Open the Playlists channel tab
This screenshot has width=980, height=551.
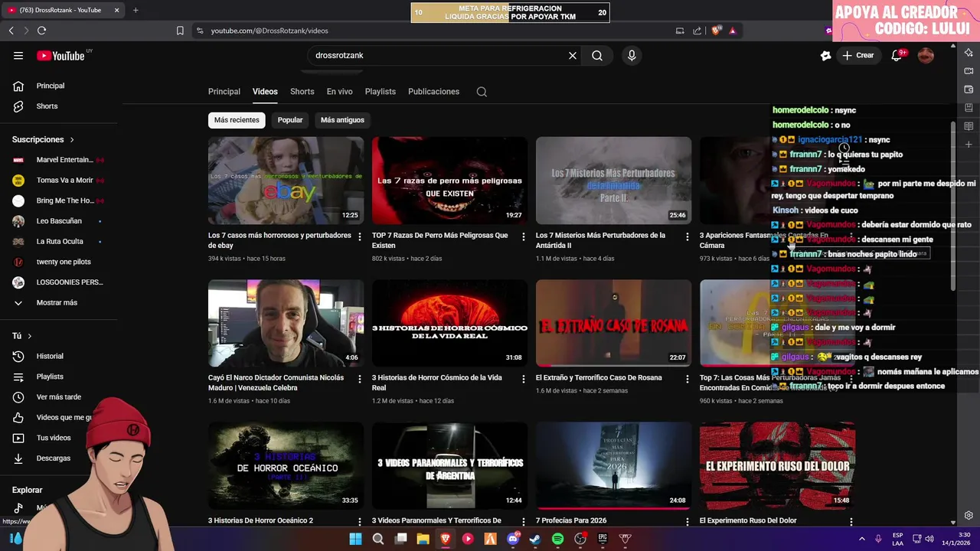point(381,91)
